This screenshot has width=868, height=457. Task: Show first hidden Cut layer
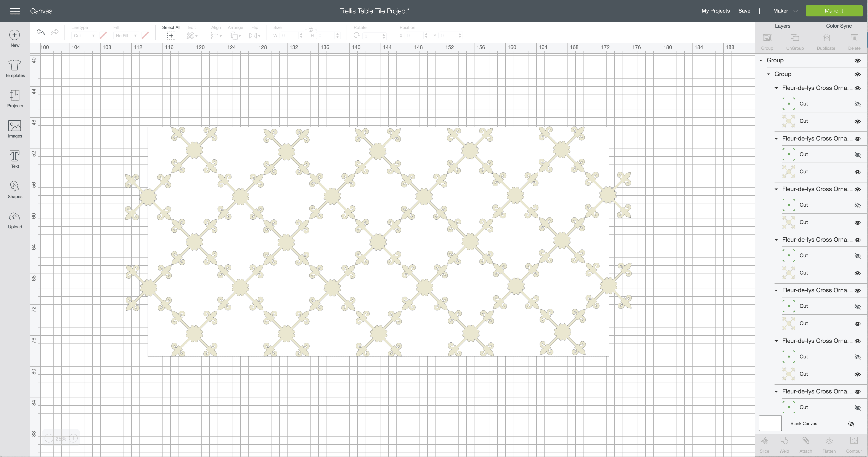pos(858,104)
